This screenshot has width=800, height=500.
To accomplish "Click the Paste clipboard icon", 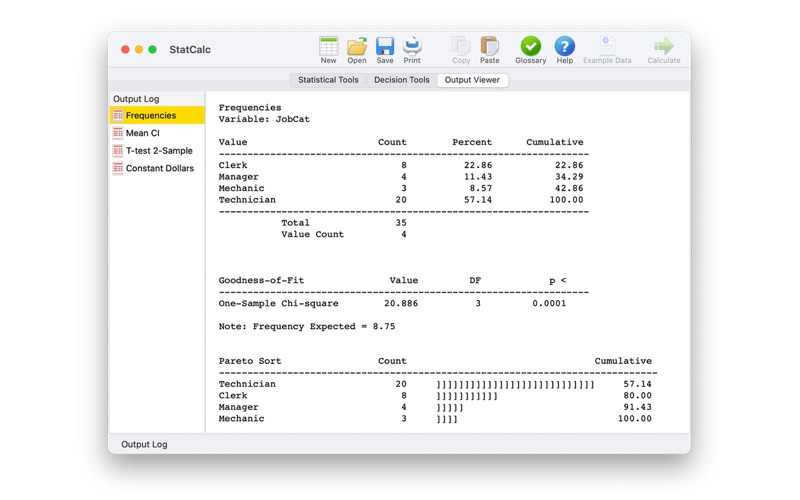I will pyautogui.click(x=489, y=46).
